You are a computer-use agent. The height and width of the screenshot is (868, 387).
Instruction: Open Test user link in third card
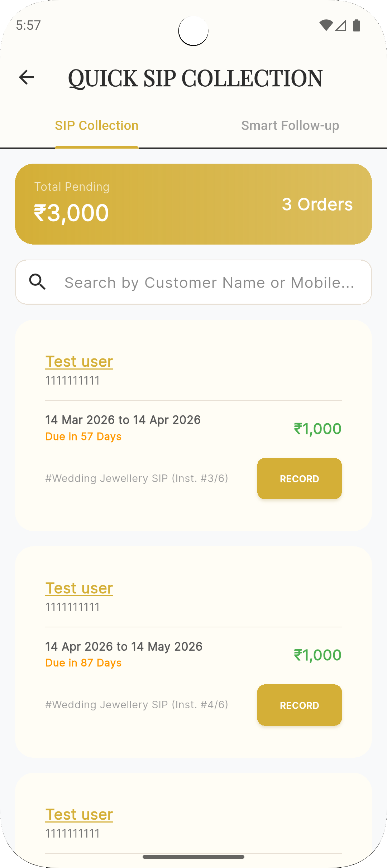[79, 814]
